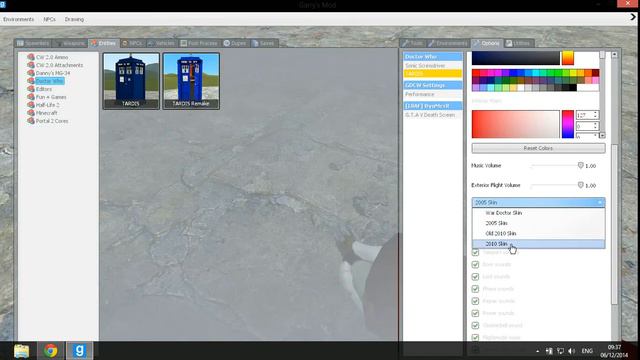Click the Danny's MG-34 category icon
The width and height of the screenshot is (640, 360).
pos(31,73)
